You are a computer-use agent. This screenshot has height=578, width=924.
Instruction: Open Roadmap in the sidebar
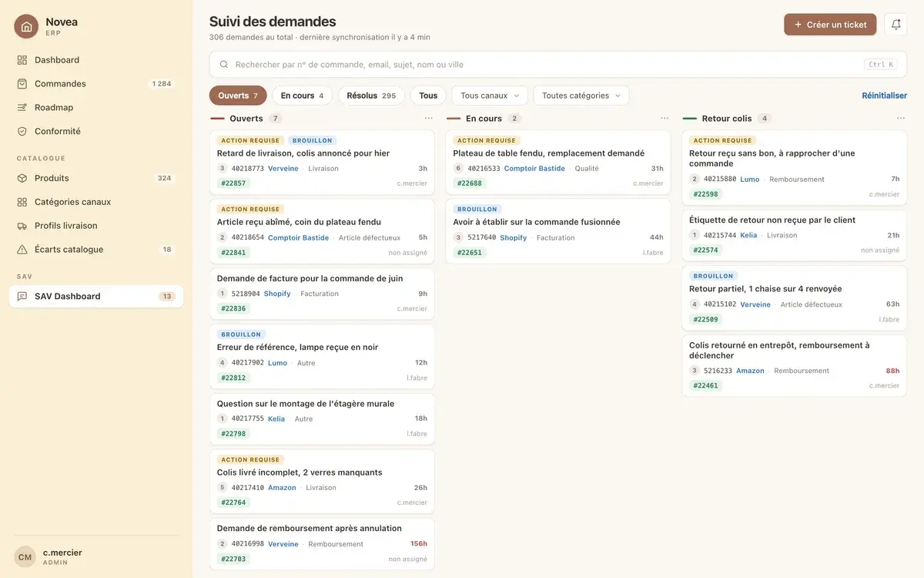(96, 108)
